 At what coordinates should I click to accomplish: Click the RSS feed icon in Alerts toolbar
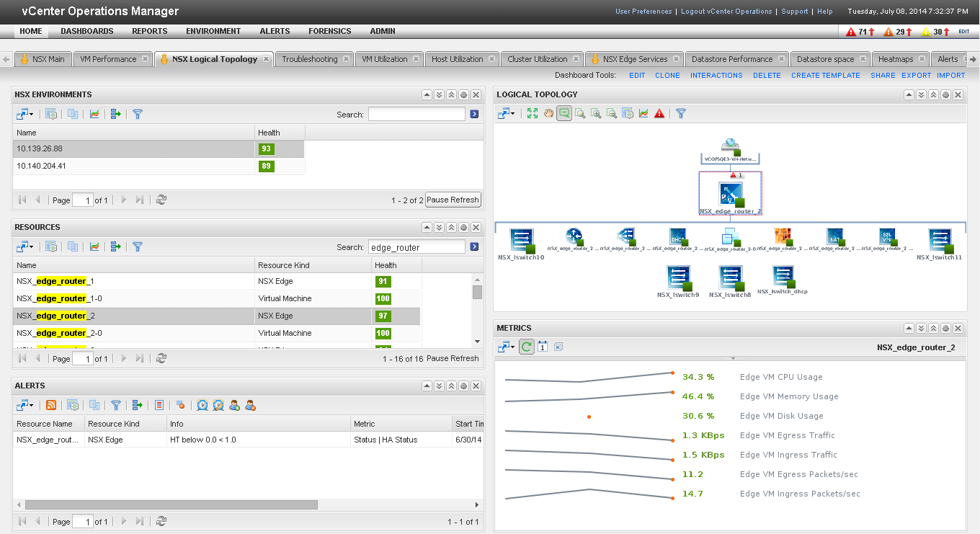[52, 405]
